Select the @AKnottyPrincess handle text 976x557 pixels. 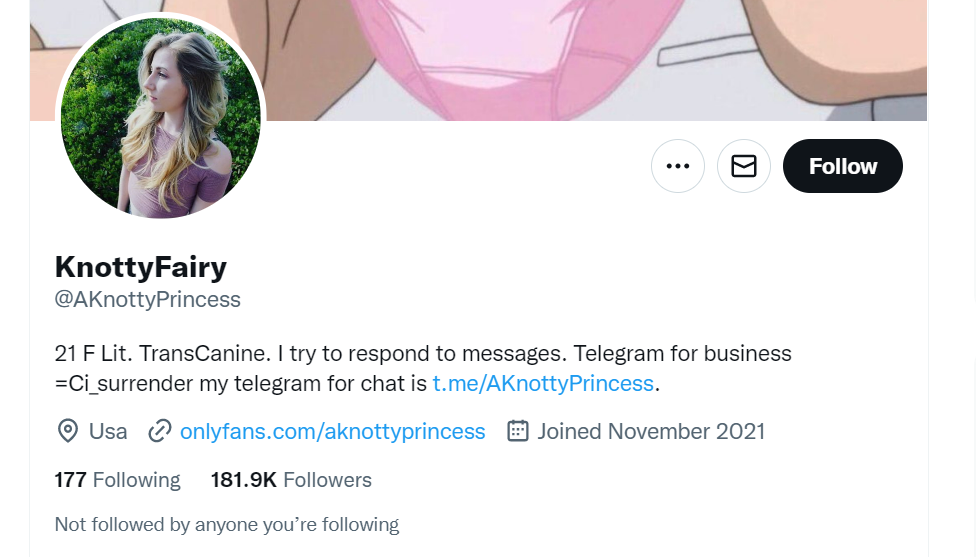click(148, 299)
